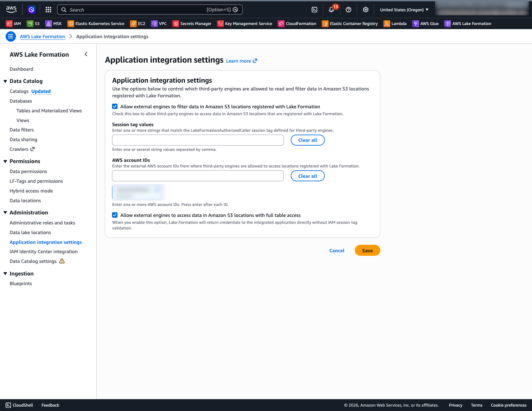Open Databases in sidebar
This screenshot has height=411, width=532.
[x=21, y=101]
